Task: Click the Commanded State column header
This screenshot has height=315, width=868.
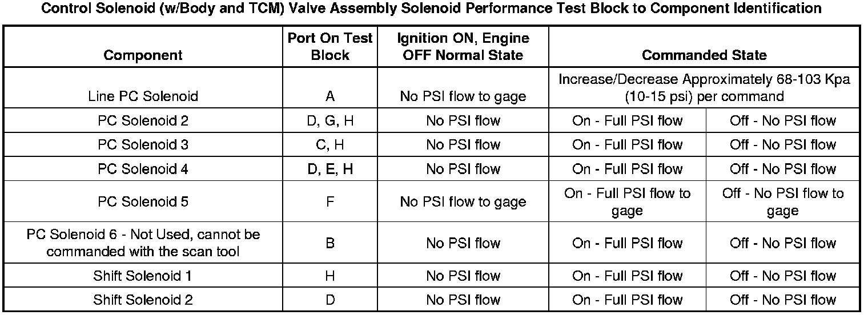Action: pyautogui.click(x=704, y=55)
